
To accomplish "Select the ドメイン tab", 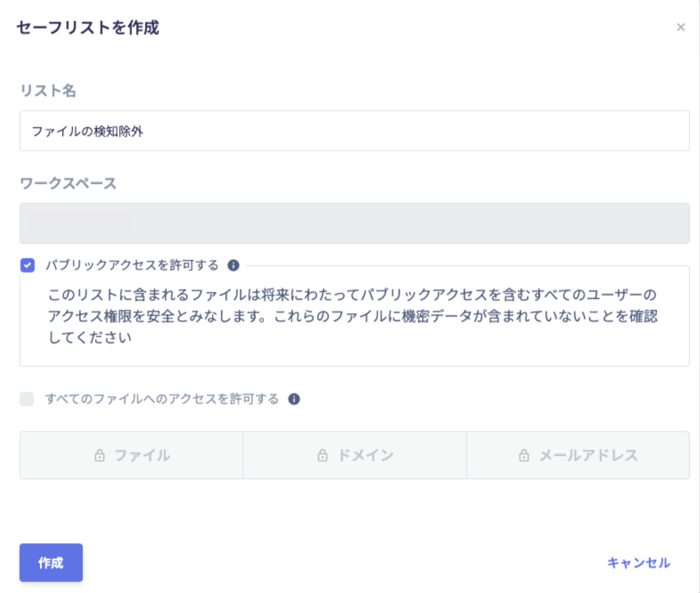I will coord(355,455).
